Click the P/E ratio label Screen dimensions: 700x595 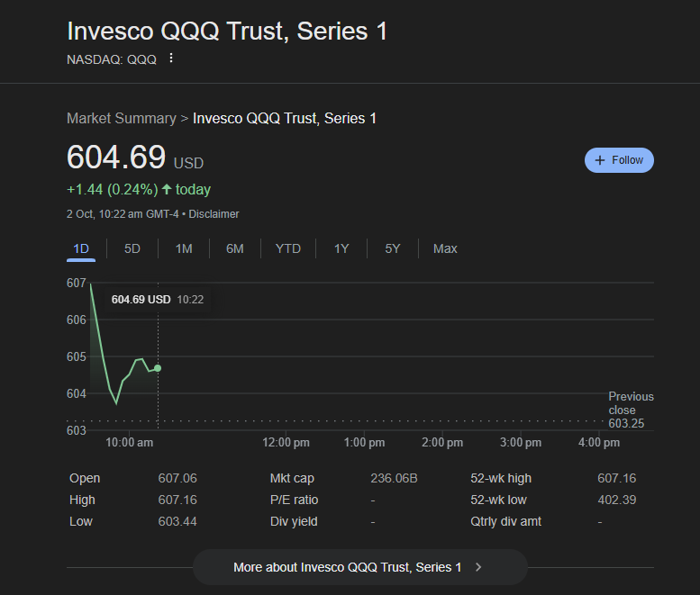[x=294, y=500]
